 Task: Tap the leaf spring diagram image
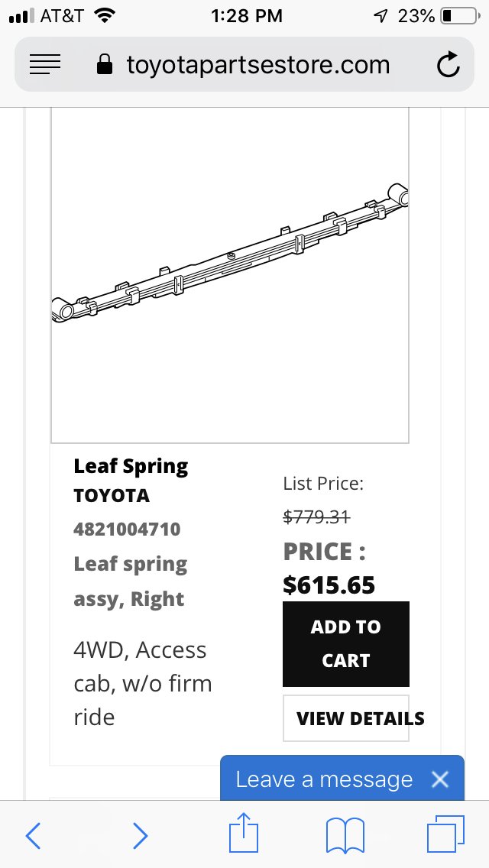coord(230,275)
